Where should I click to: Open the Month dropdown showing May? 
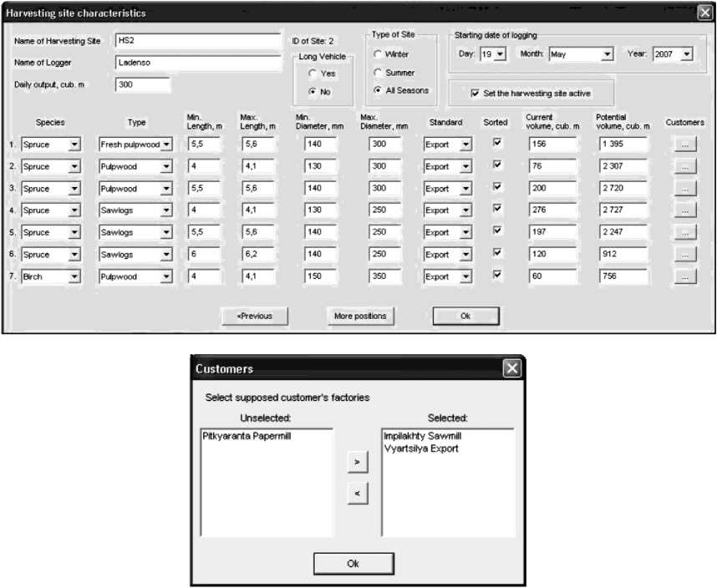(x=607, y=54)
